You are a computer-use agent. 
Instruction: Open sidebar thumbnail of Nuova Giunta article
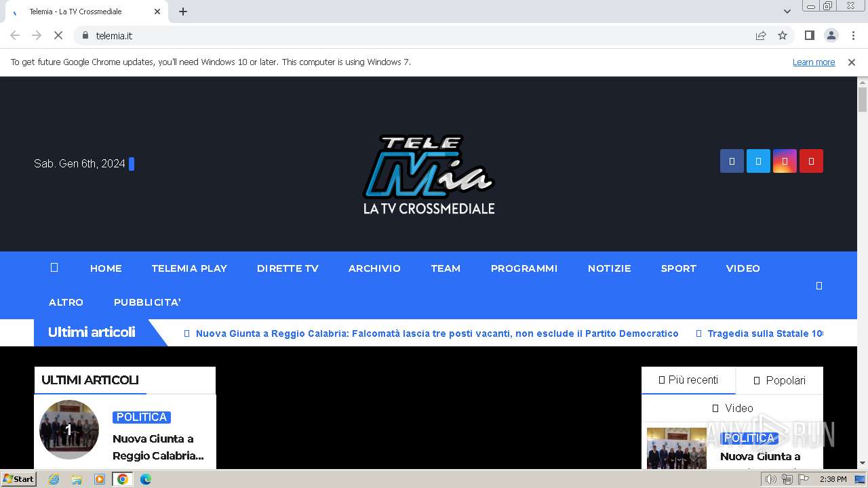(677, 448)
